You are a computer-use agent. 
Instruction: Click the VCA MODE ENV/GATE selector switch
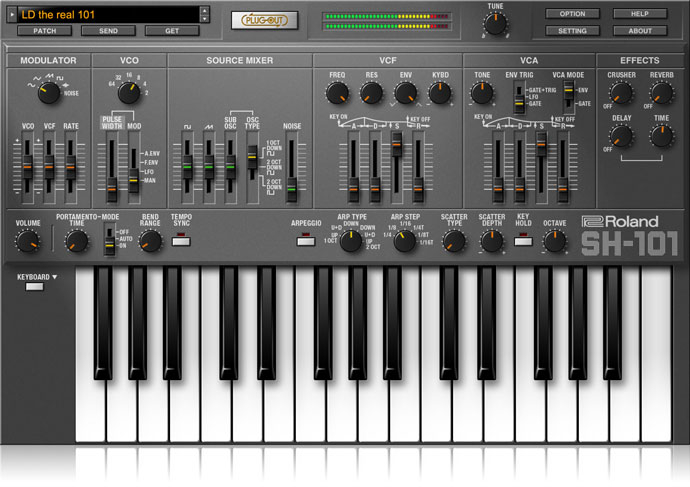coord(566,96)
